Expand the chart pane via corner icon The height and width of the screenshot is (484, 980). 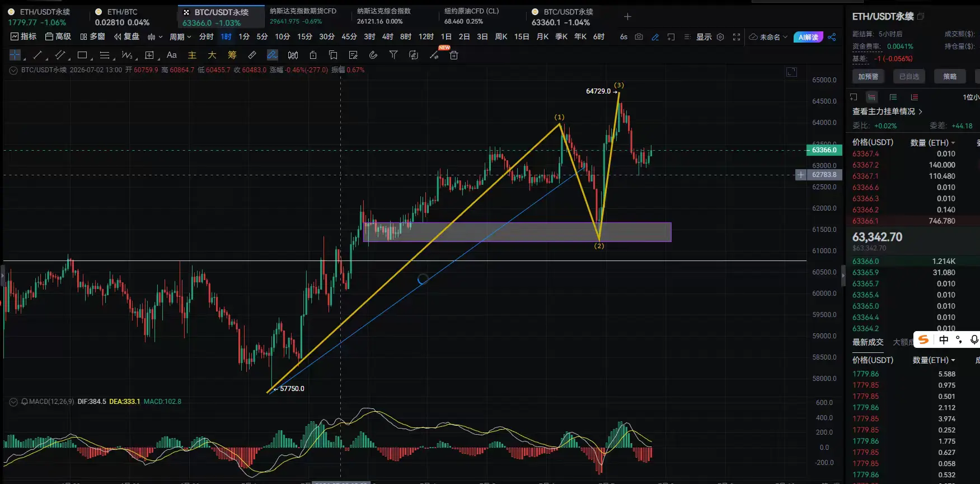(791, 72)
